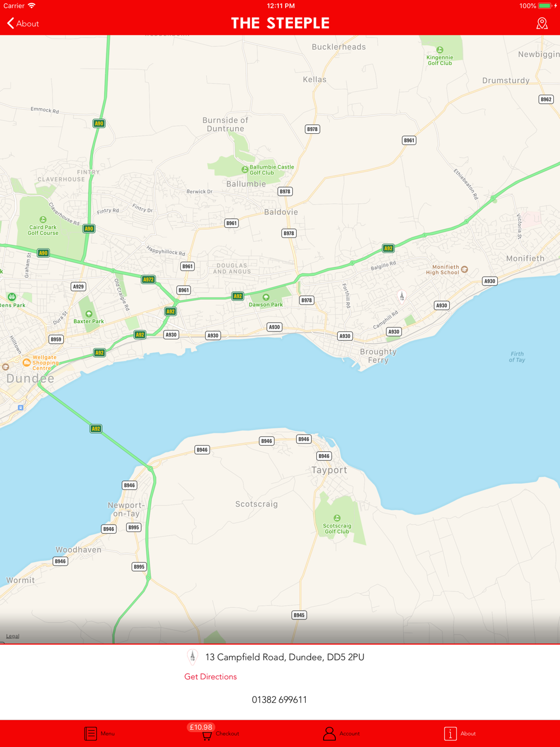
Task: Open the Account person icon
Action: point(329,734)
